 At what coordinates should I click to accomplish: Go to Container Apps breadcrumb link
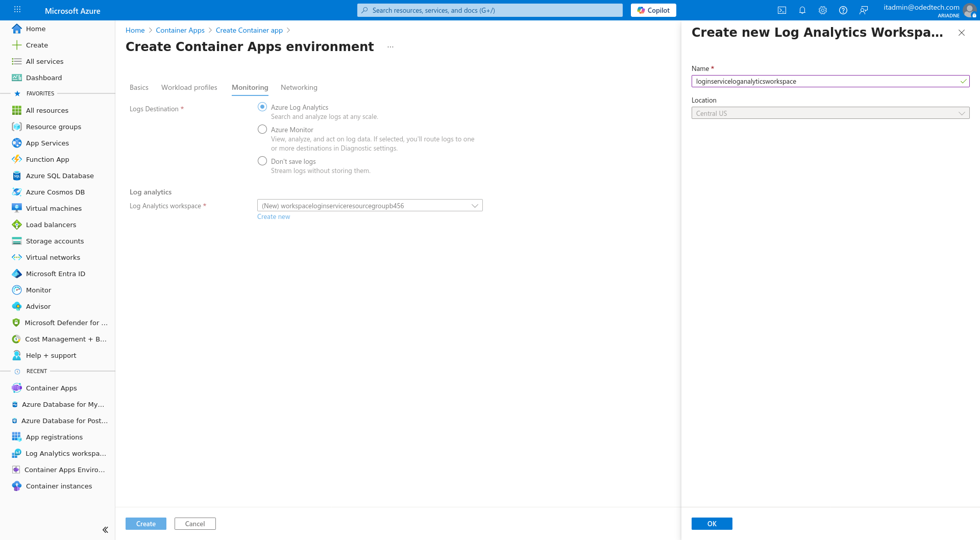[x=180, y=30]
